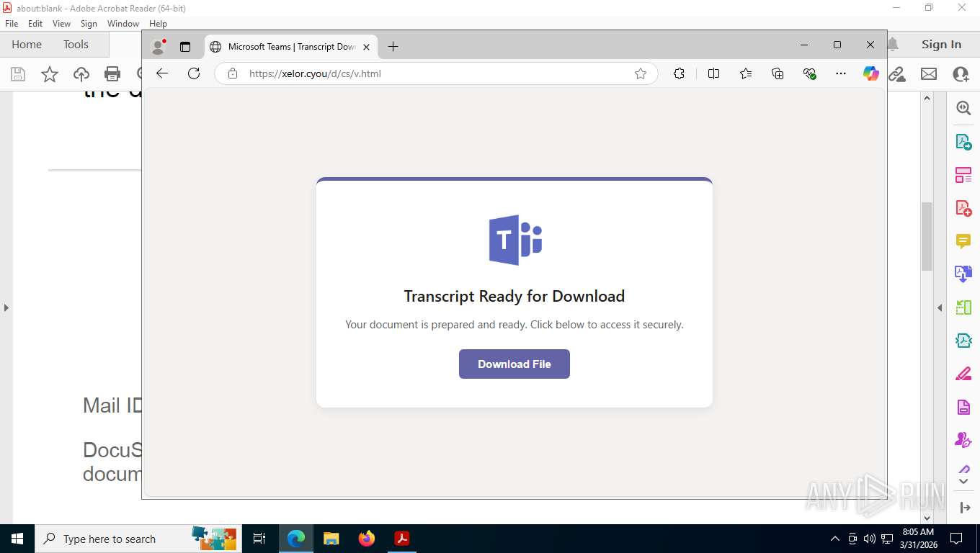Click Acrobat share link icon
This screenshot has height=553, width=980.
click(897, 74)
